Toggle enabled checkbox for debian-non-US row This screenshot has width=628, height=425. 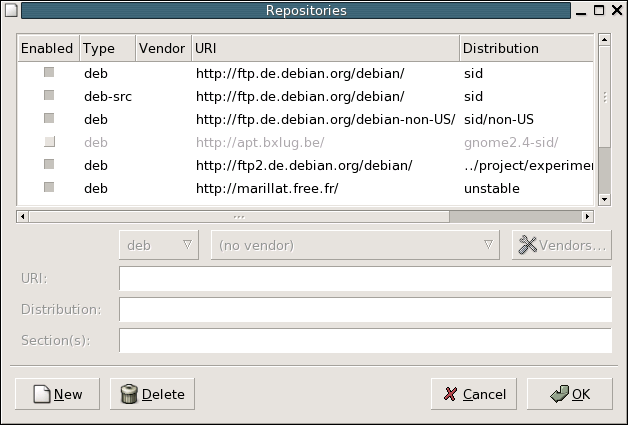coord(49,118)
